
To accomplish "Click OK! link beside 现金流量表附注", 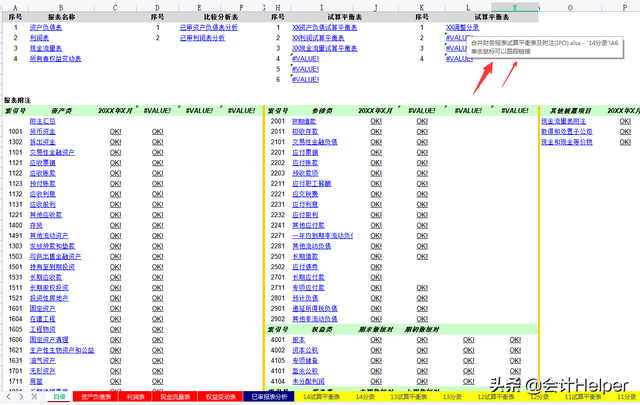I will click(625, 121).
